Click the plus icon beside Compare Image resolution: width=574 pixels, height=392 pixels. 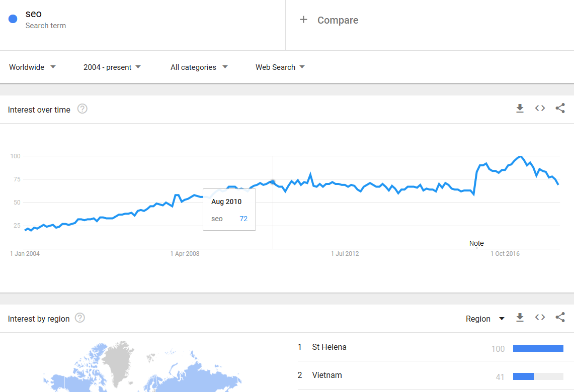pyautogui.click(x=303, y=20)
